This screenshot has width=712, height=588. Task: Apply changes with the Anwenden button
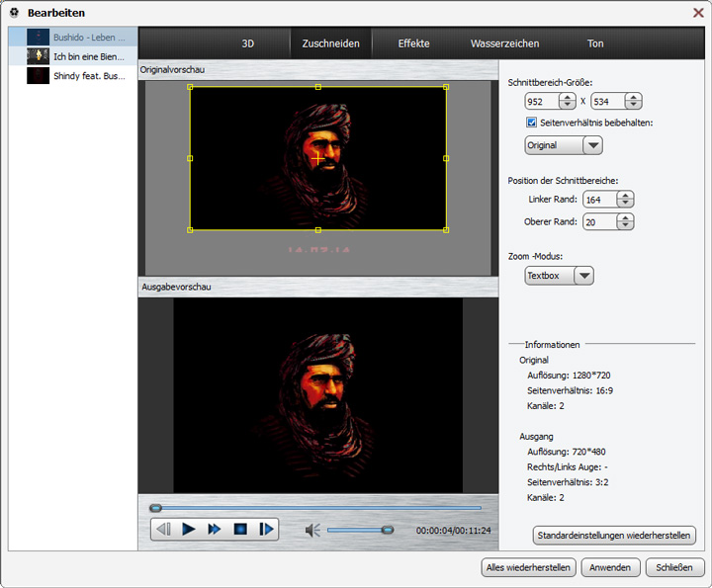(610, 567)
